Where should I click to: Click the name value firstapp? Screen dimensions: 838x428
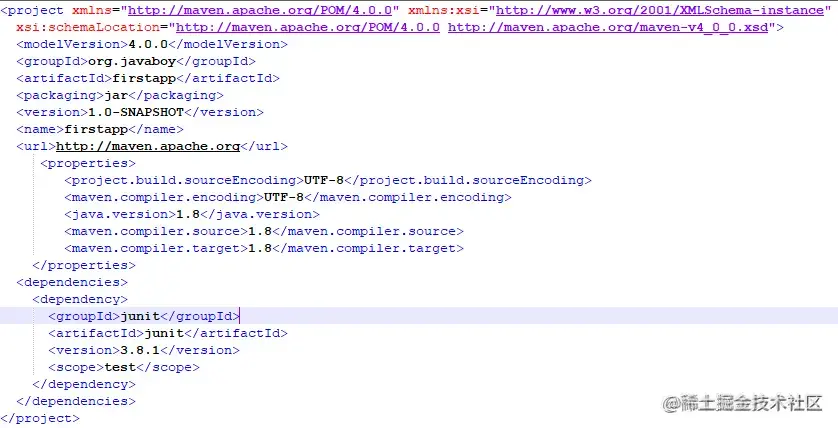(96, 129)
